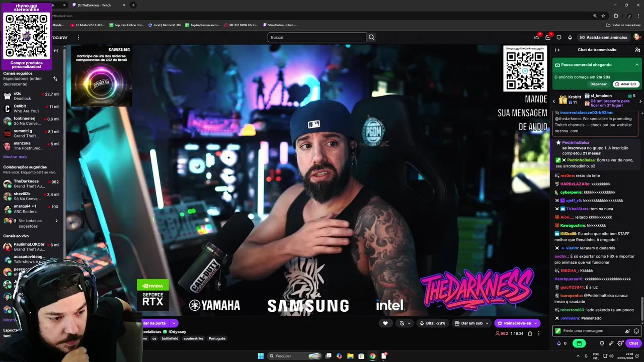The image size is (644, 362).
Task: Expand the purple dropdown beside 'ter na porta'
Action: click(174, 323)
